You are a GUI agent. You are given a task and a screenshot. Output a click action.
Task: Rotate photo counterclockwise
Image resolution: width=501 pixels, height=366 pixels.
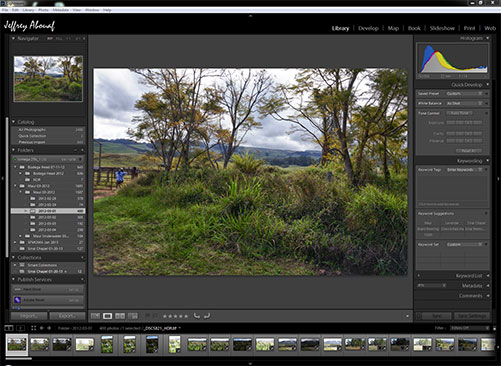click(x=197, y=316)
